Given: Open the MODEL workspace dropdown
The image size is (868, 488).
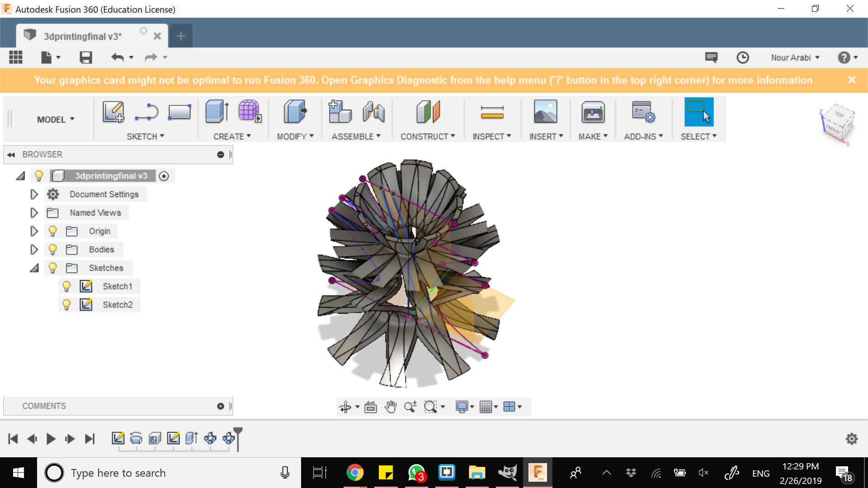Looking at the screenshot, I should 55,119.
